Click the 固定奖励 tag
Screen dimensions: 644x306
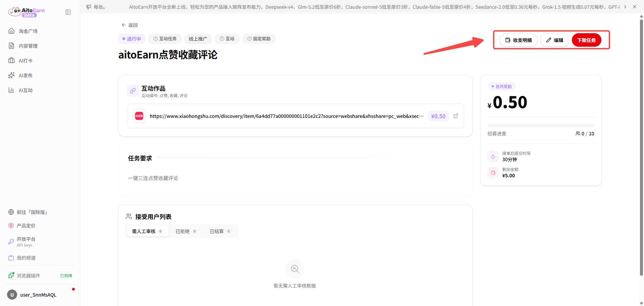point(259,39)
